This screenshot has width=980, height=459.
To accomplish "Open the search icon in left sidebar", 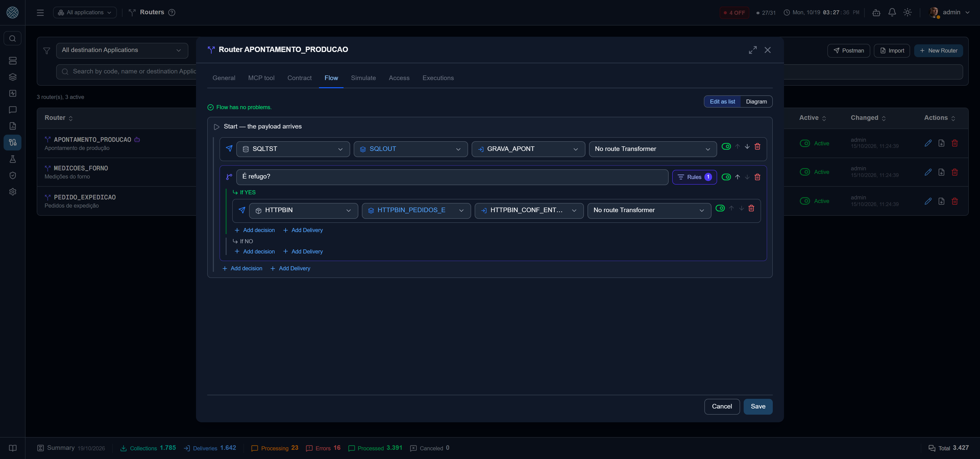I will (x=13, y=38).
